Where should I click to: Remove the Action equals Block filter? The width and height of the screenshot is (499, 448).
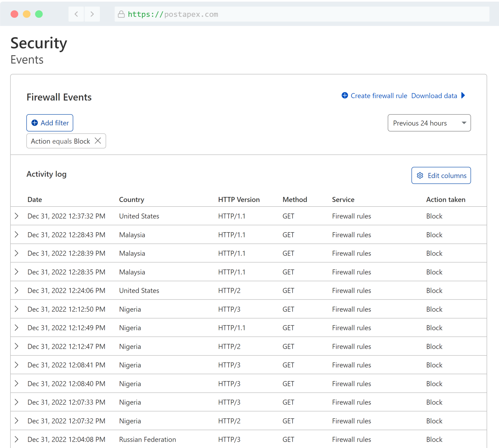click(x=98, y=141)
